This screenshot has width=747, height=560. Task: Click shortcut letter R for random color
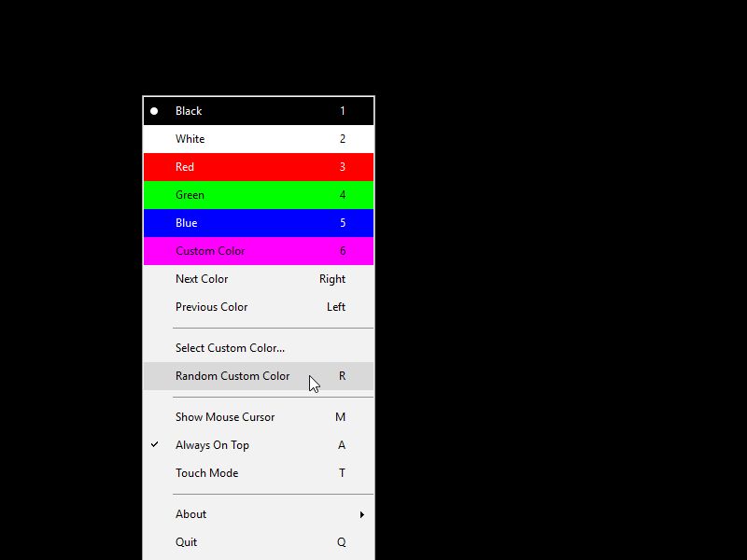click(x=342, y=376)
